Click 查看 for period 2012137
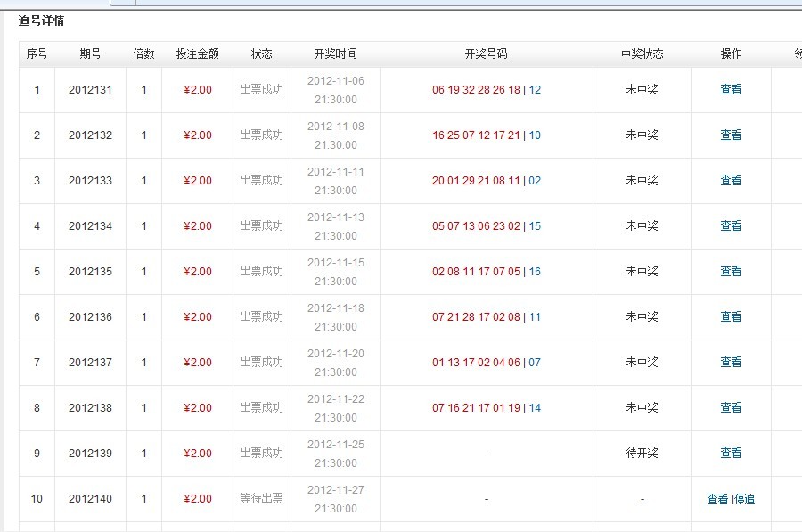The width and height of the screenshot is (802, 532). [731, 363]
